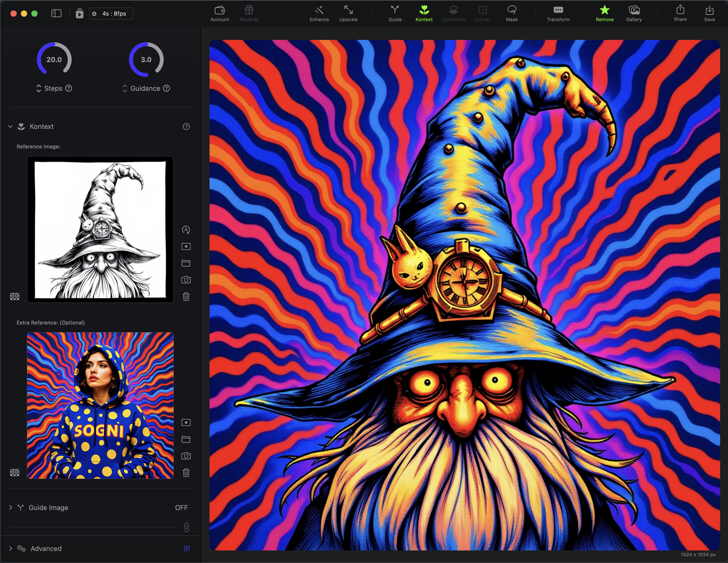Click the 4s : 8fps settings button
The width and height of the screenshot is (728, 563).
point(111,14)
